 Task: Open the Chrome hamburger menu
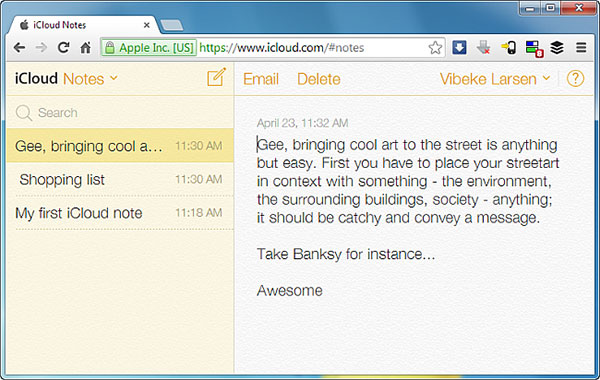tap(581, 47)
